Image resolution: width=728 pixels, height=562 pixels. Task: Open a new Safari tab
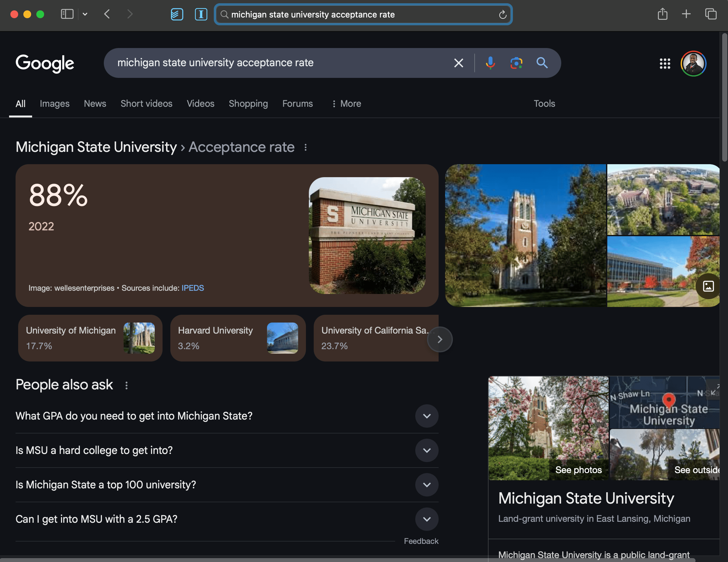(686, 14)
